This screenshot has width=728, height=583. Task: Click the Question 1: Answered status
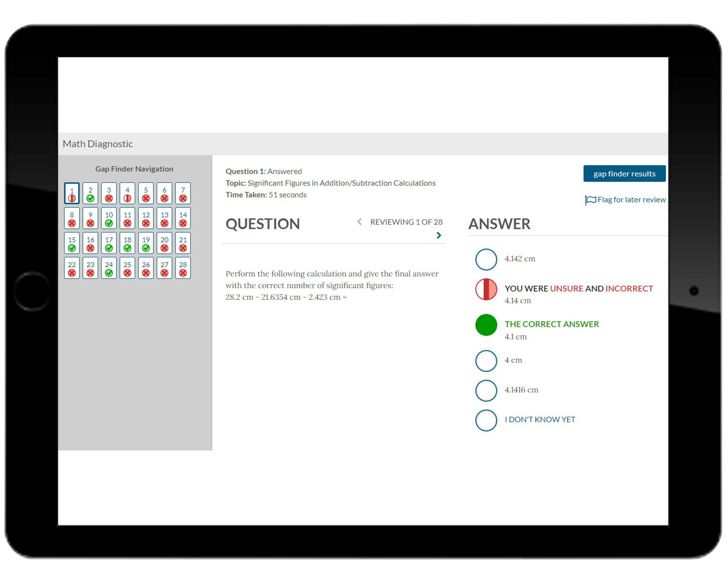[x=263, y=171]
